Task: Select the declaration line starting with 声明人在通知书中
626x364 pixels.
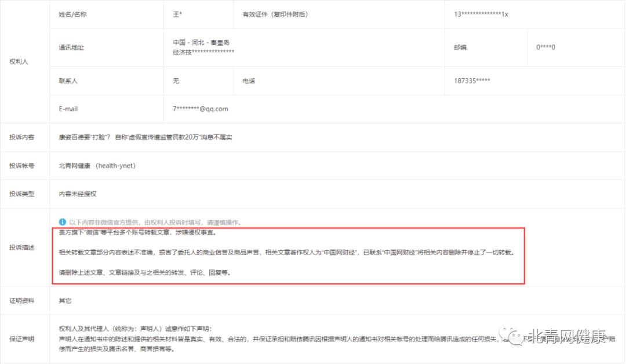Action: pyautogui.click(x=337, y=339)
